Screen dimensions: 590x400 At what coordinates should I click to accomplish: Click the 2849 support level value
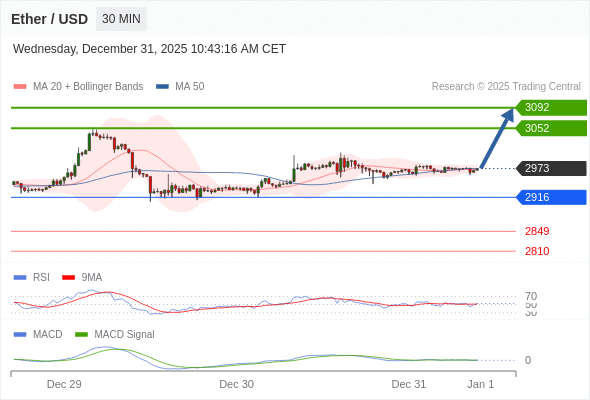tap(537, 231)
